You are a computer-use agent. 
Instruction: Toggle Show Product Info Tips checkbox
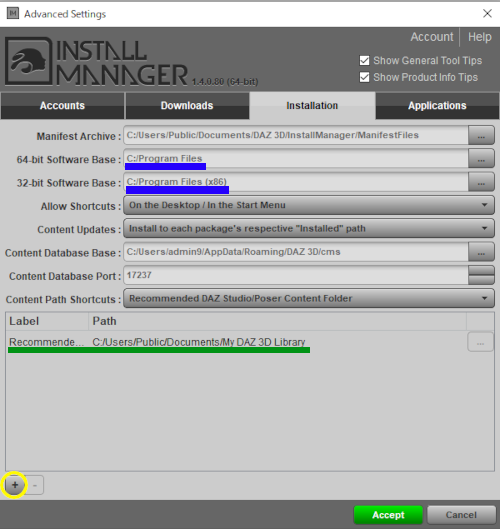click(364, 77)
